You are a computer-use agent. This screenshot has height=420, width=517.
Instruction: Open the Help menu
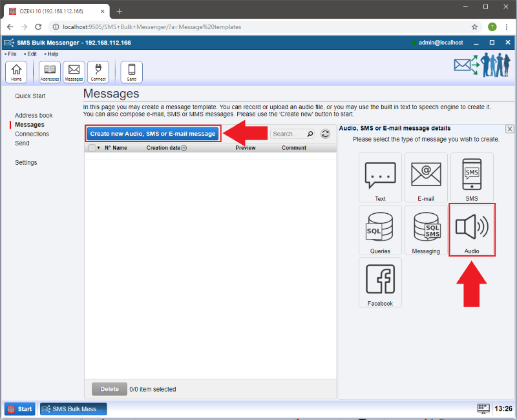(x=52, y=54)
